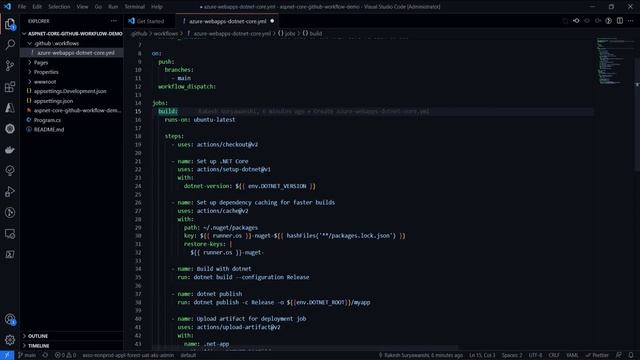
Task: Split the editor to the right
Action: (620, 21)
